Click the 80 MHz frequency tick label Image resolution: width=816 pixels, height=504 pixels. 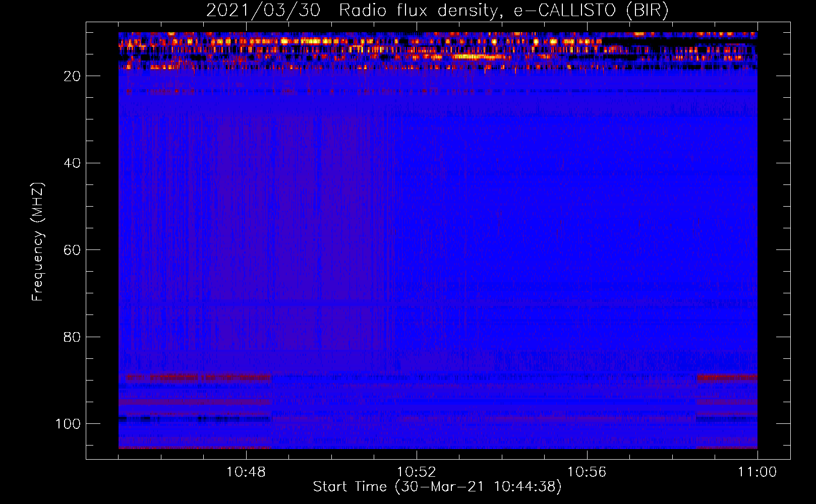[x=72, y=337]
